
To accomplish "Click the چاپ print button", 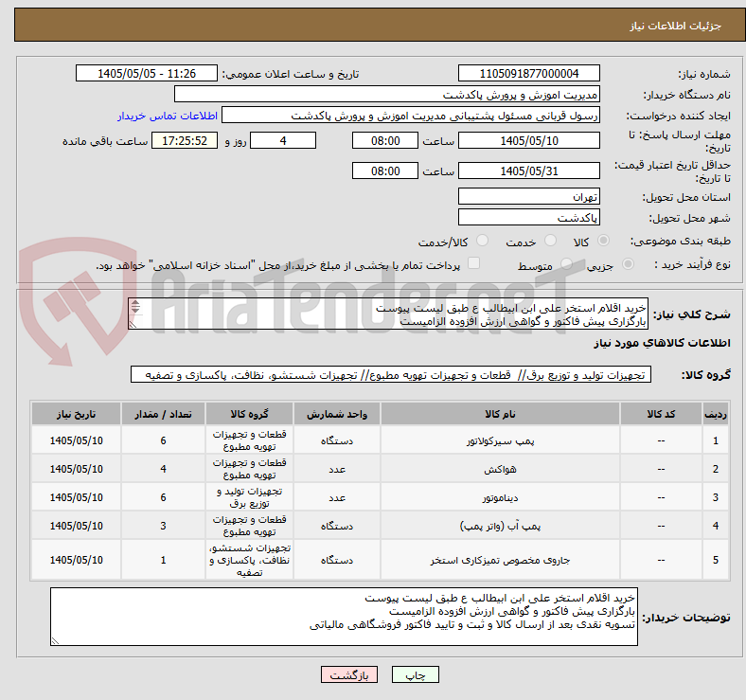I will tap(416, 674).
